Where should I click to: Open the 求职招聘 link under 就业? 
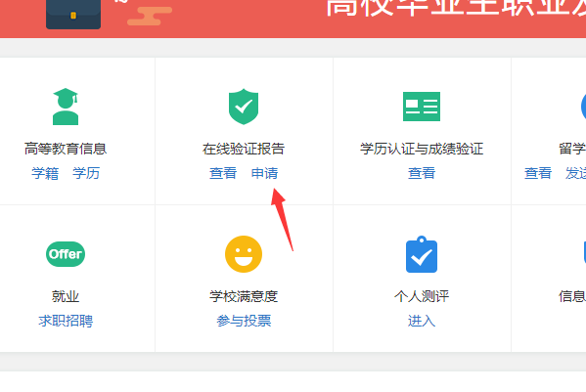[x=66, y=321]
